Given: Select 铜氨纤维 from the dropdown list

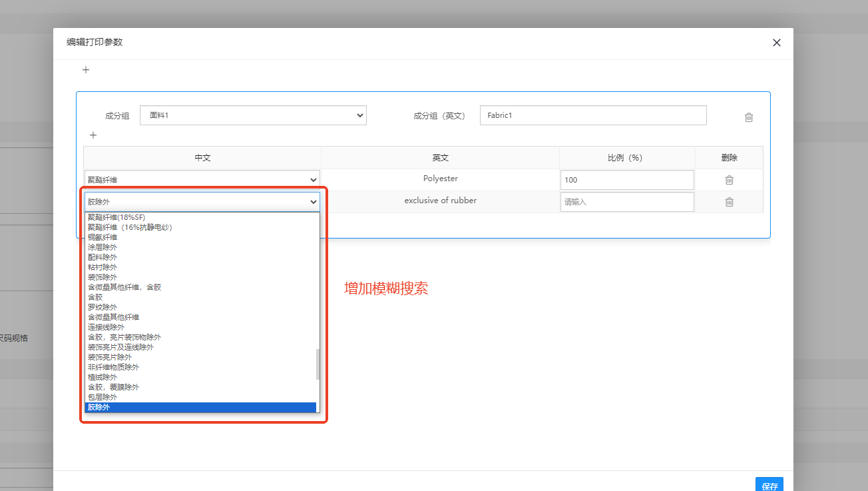Looking at the screenshot, I should tap(103, 237).
